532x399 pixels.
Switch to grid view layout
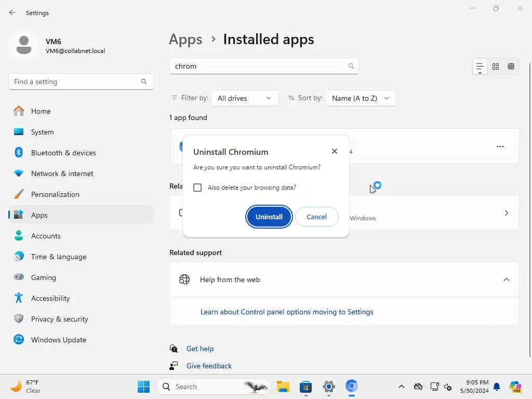tap(495, 66)
